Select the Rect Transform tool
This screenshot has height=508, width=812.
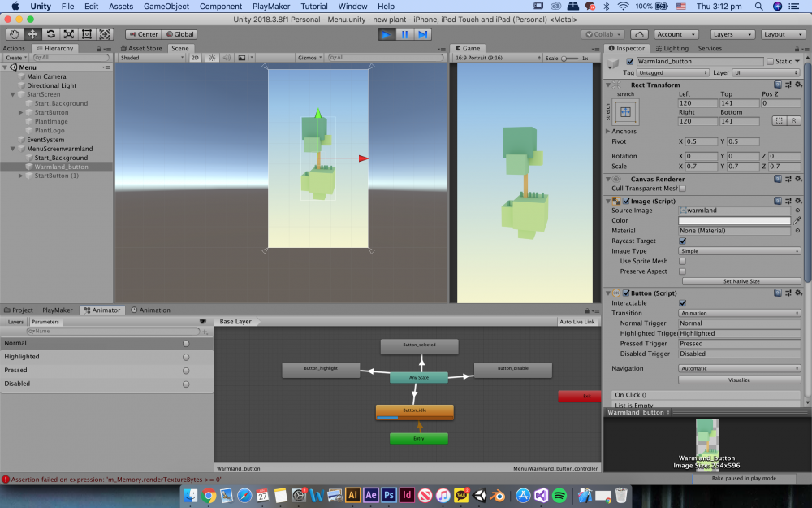pos(87,34)
